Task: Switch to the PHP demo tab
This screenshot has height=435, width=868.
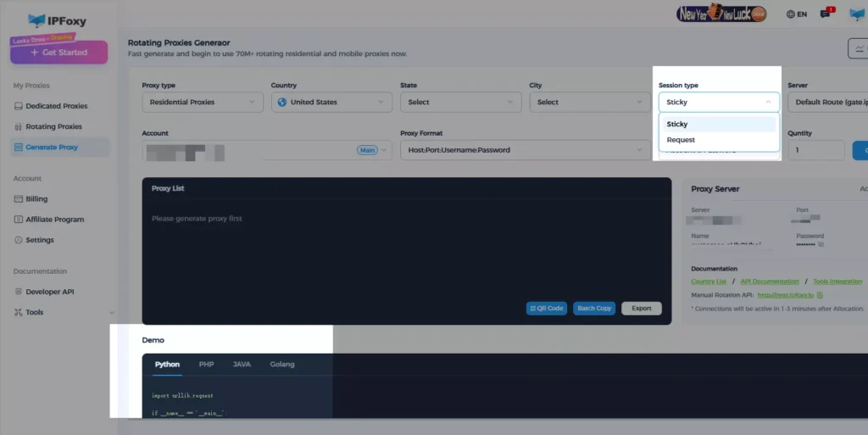Action: click(206, 365)
